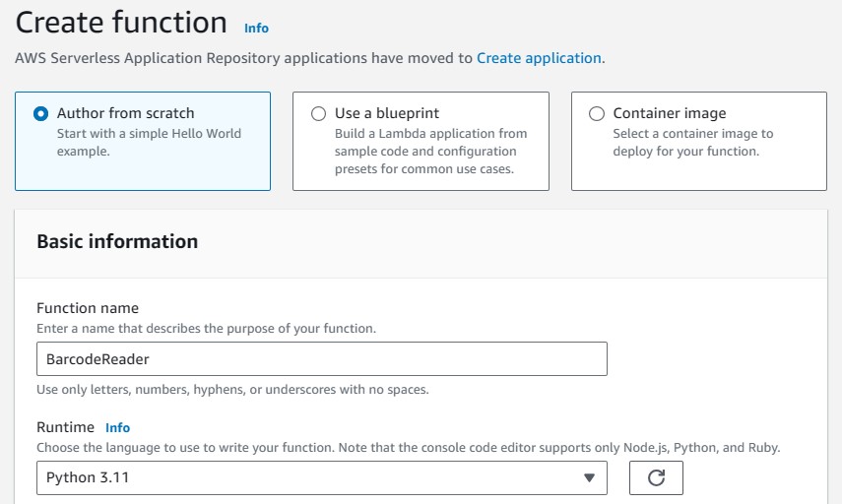Click the Function name field label
This screenshot has height=504, width=842.
point(88,308)
